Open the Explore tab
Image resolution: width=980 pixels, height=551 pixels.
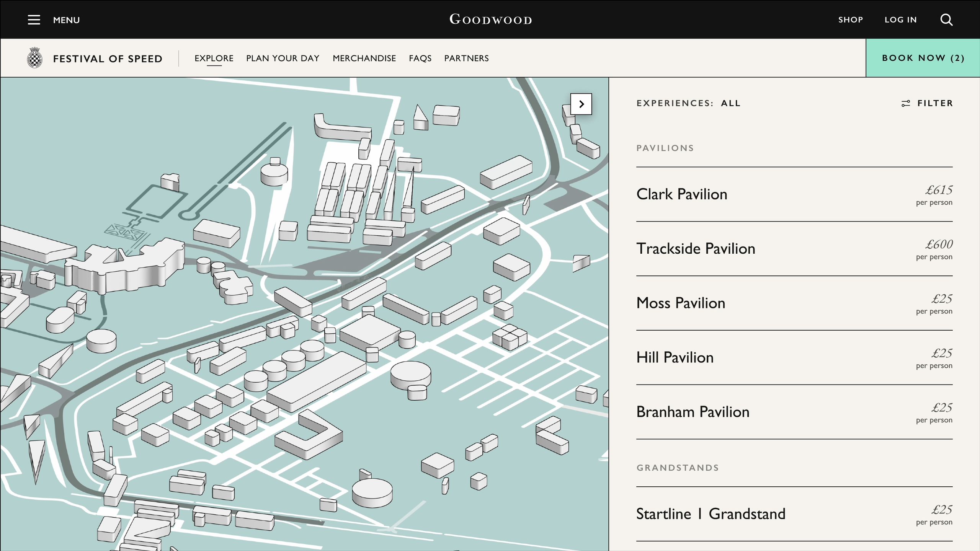214,58
